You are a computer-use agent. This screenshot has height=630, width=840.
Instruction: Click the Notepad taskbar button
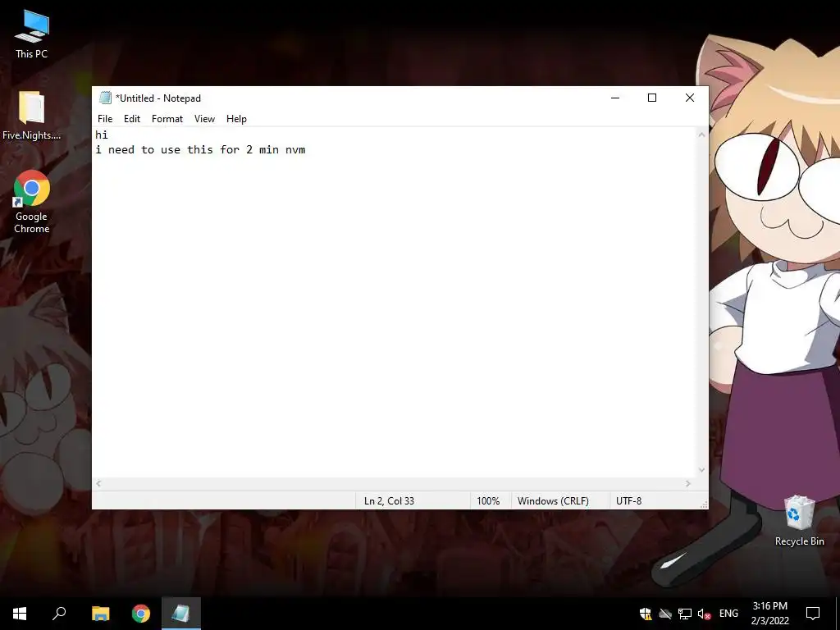pyautogui.click(x=181, y=614)
